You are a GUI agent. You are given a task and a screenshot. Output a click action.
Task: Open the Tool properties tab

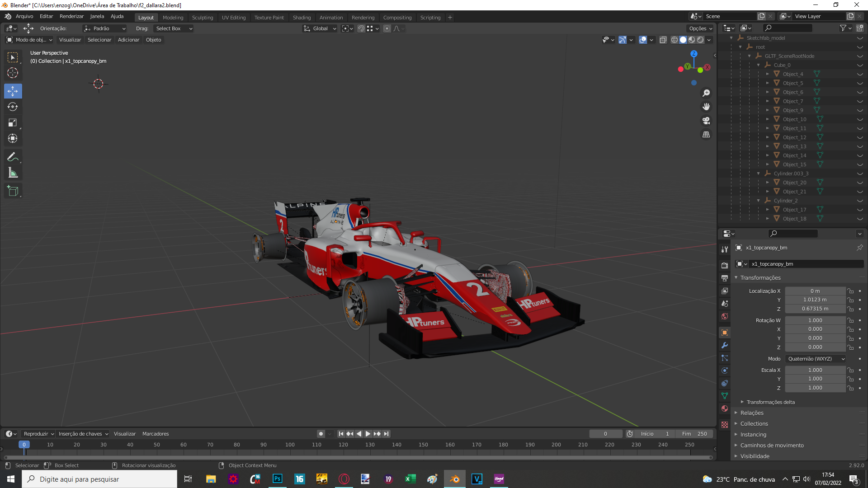click(725, 249)
